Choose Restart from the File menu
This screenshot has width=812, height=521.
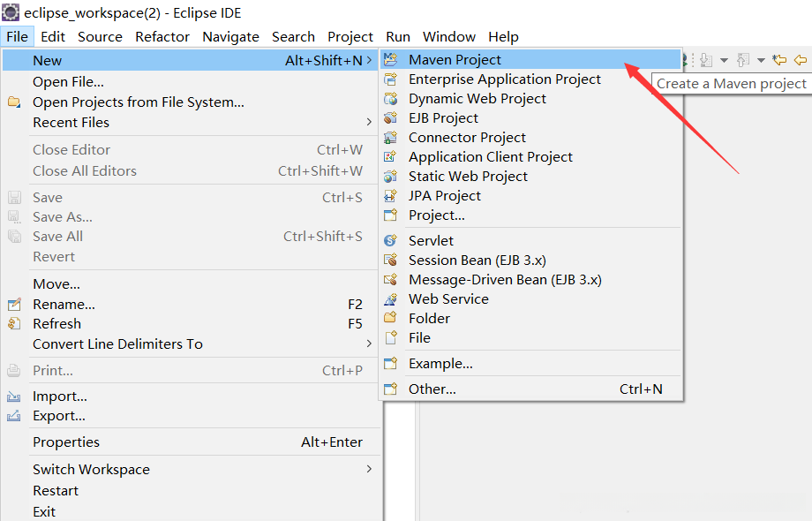pyautogui.click(x=56, y=491)
